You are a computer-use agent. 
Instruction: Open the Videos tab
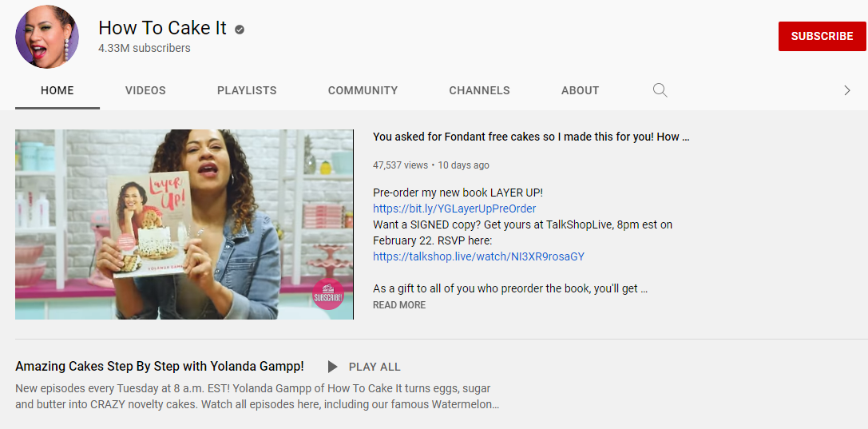tap(145, 90)
